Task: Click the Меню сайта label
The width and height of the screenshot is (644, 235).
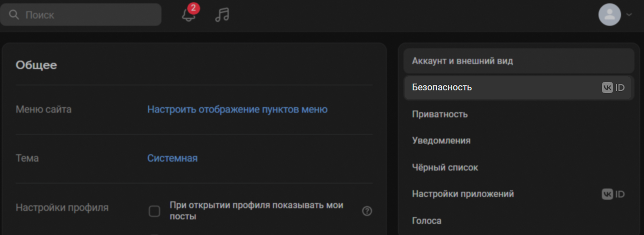Action: [x=44, y=109]
